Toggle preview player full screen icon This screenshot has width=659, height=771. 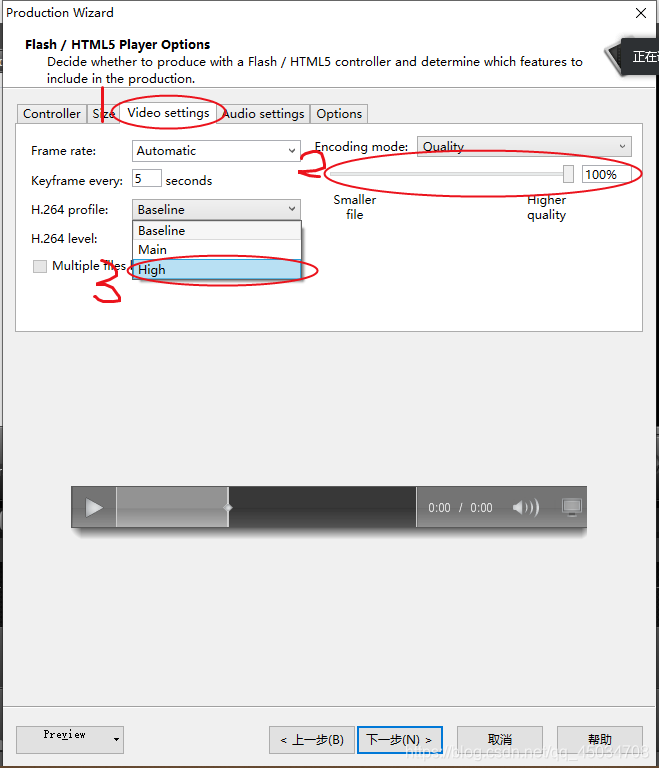click(572, 507)
